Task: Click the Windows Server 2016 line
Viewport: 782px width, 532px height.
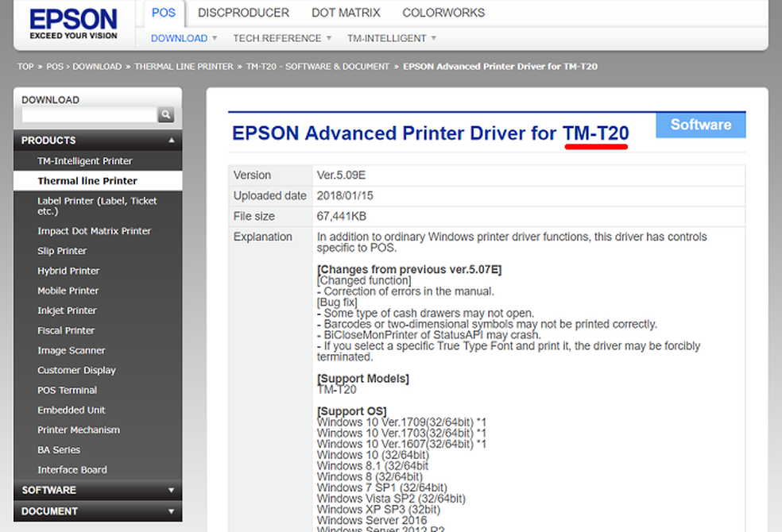Action: (x=372, y=521)
